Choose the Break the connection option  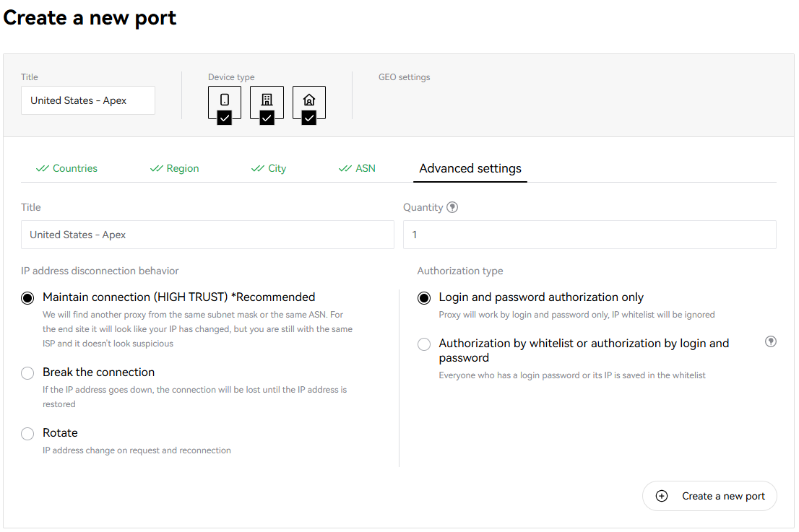point(27,373)
